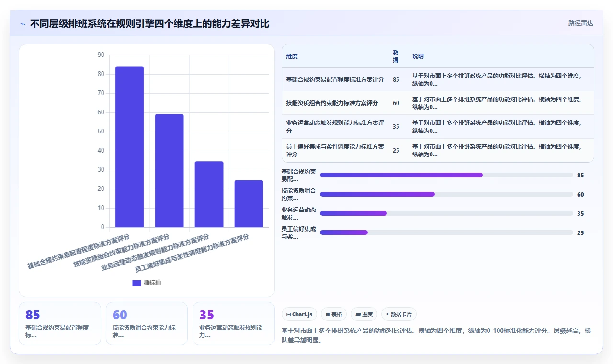Click the table data cell showing 60
The width and height of the screenshot is (613, 364).
click(x=396, y=103)
